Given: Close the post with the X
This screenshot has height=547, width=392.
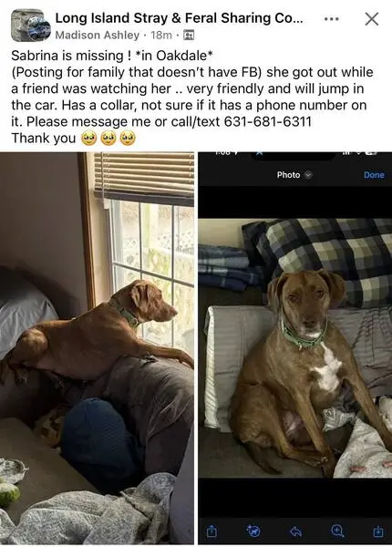Looking at the screenshot, I should click(x=372, y=19).
